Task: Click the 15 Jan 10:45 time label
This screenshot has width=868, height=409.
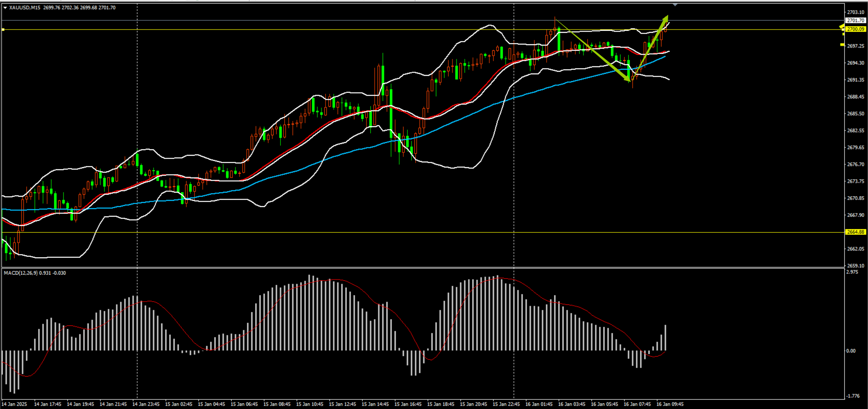Action: click(310, 404)
